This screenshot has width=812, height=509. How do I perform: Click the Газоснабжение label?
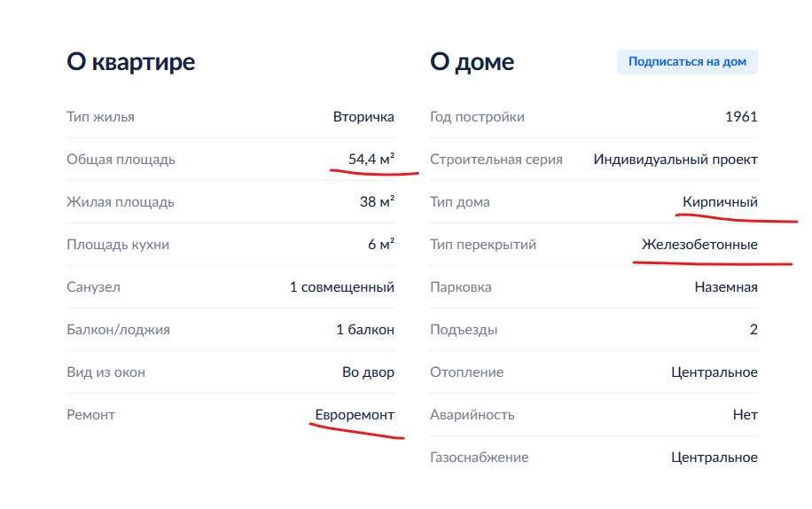(479, 458)
